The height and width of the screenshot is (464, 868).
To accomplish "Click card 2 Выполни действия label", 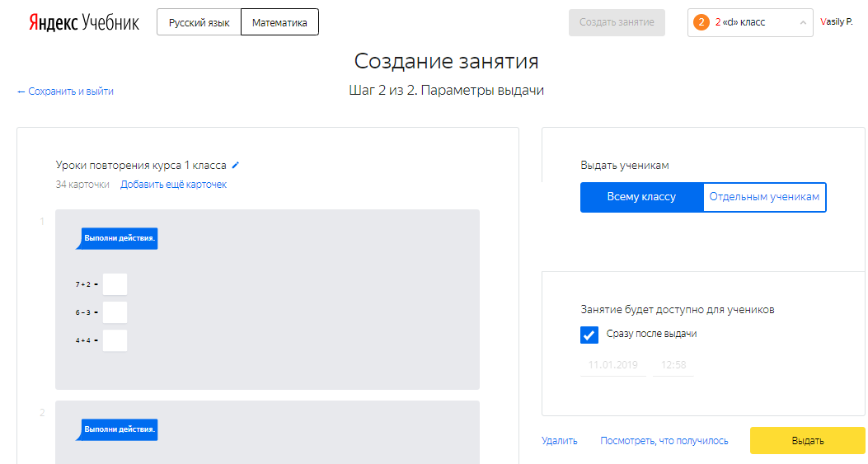I will [x=117, y=429].
